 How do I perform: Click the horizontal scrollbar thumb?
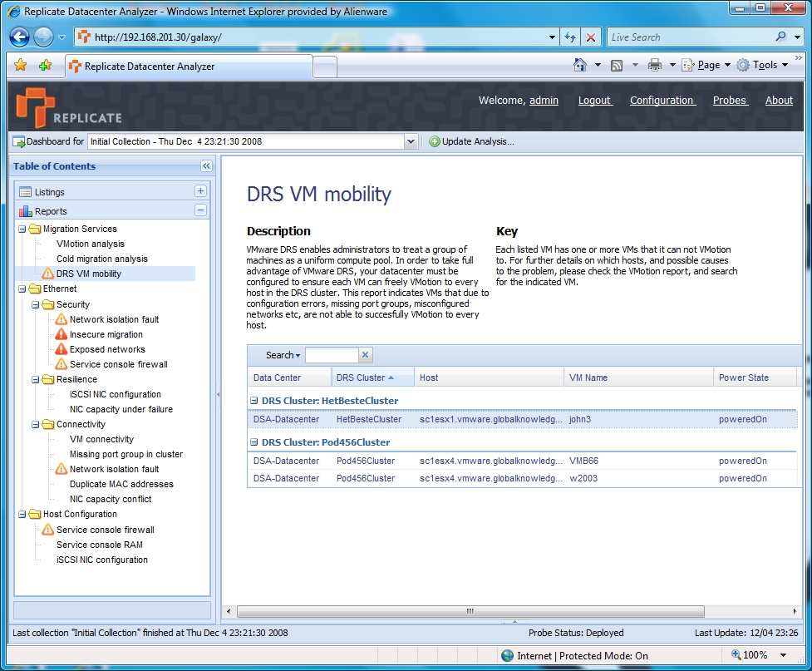pos(470,611)
